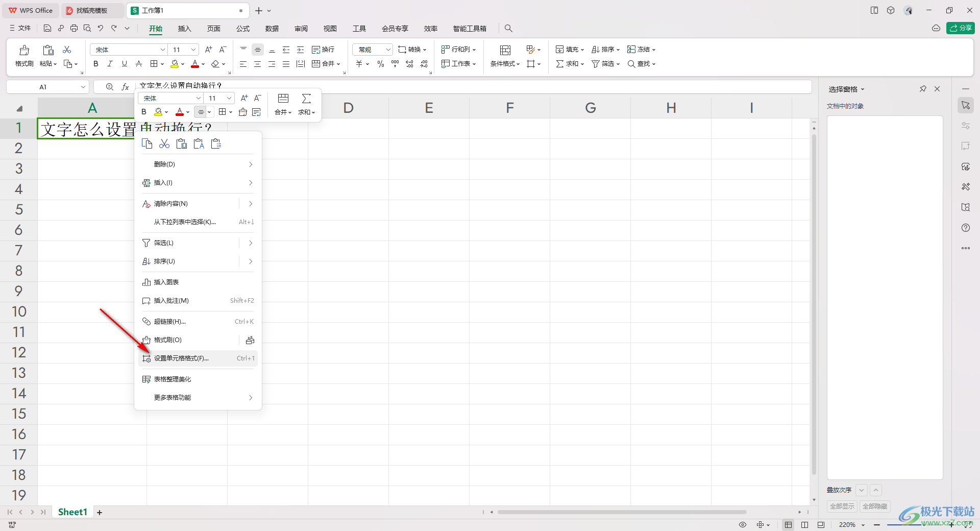This screenshot has height=531, width=980.
Task: Open the 公式 ribbon tab
Action: pyautogui.click(x=243, y=29)
